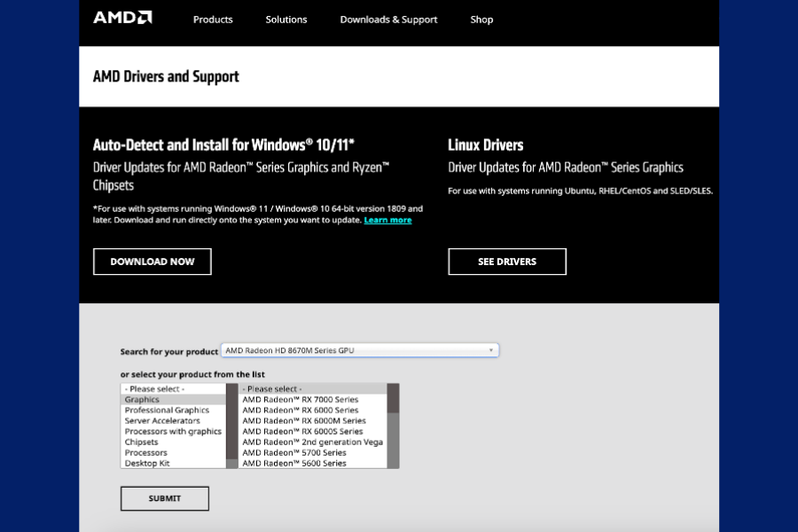Image resolution: width=798 pixels, height=532 pixels.
Task: Click the series list scrollbar
Action: click(393, 426)
